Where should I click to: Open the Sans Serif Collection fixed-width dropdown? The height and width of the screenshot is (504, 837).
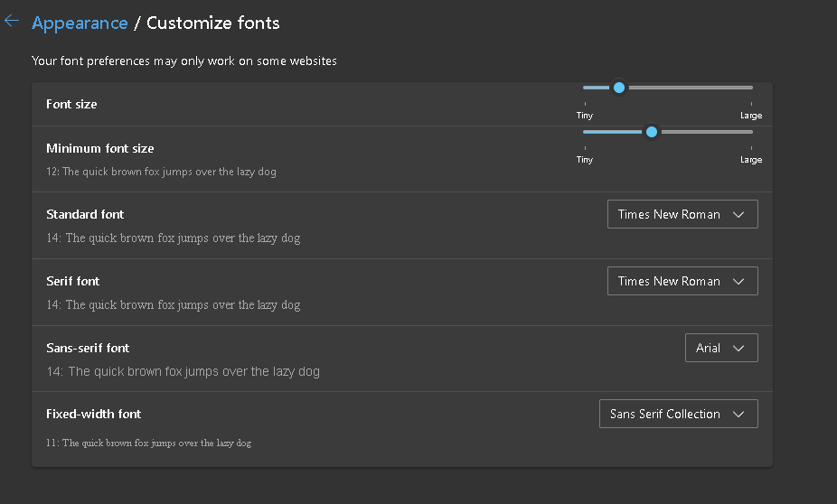tap(678, 414)
